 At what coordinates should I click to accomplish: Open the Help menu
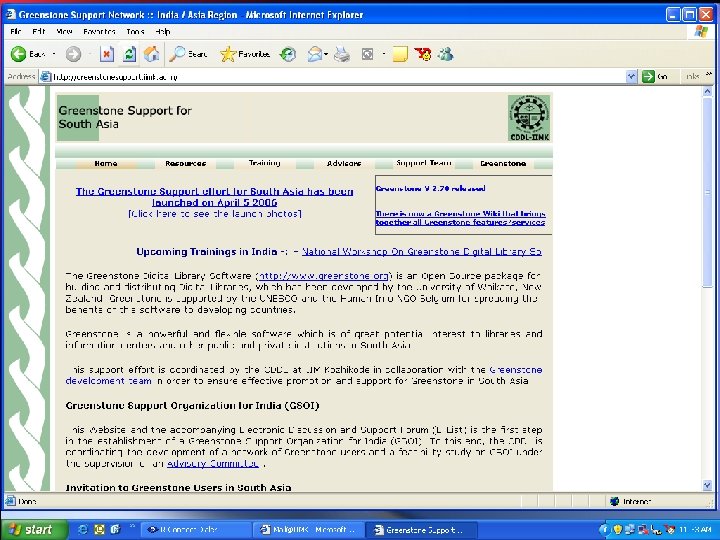(163, 31)
